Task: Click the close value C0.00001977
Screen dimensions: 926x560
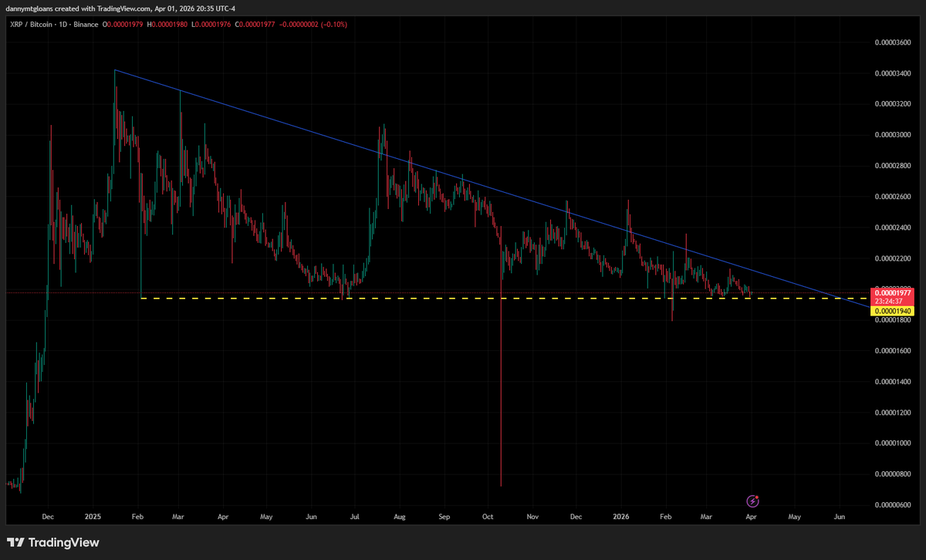Action: (255, 25)
